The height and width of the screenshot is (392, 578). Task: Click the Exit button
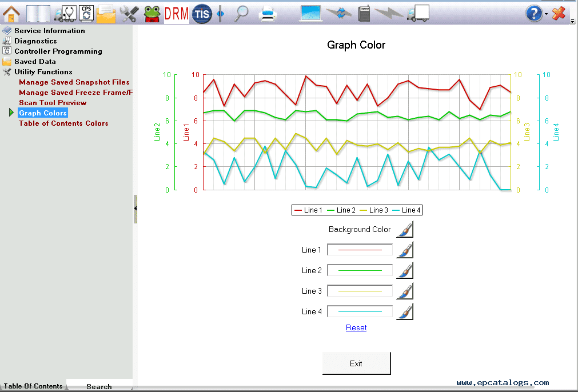[356, 363]
